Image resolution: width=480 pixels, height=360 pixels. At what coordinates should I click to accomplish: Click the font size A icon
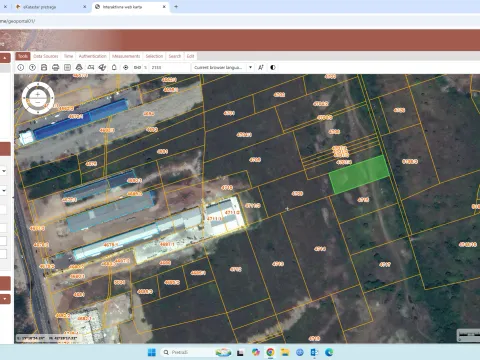[261, 67]
